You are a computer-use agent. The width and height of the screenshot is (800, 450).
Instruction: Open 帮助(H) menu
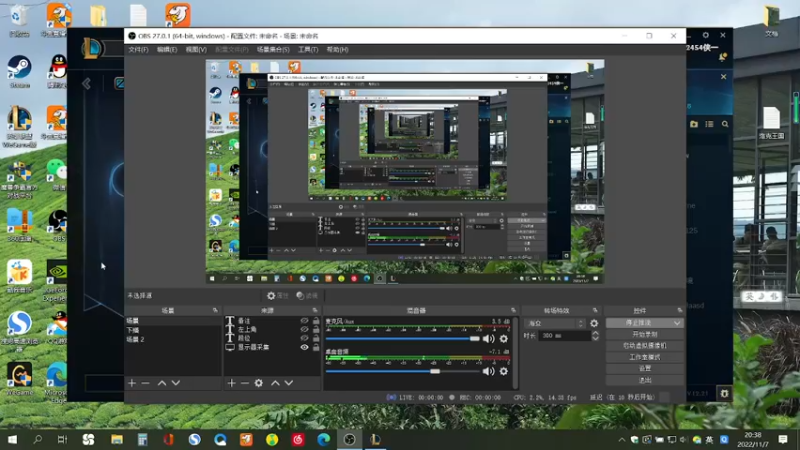pos(337,49)
